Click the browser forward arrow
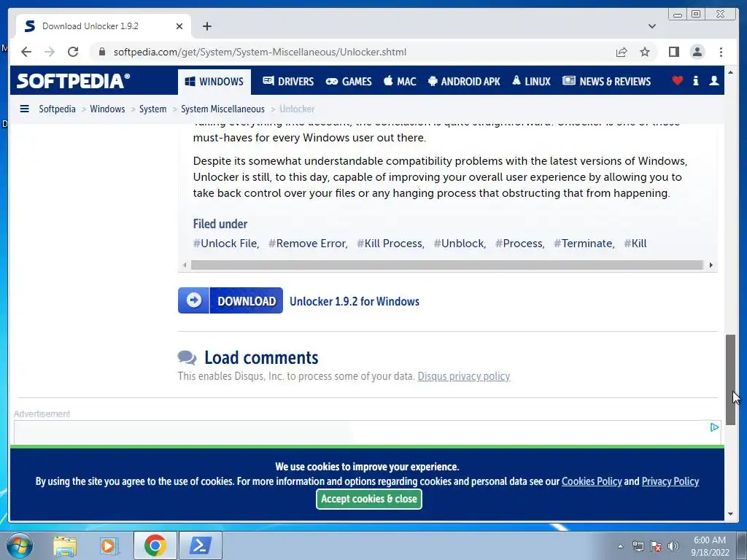Viewport: 747px width, 560px height. (x=50, y=52)
